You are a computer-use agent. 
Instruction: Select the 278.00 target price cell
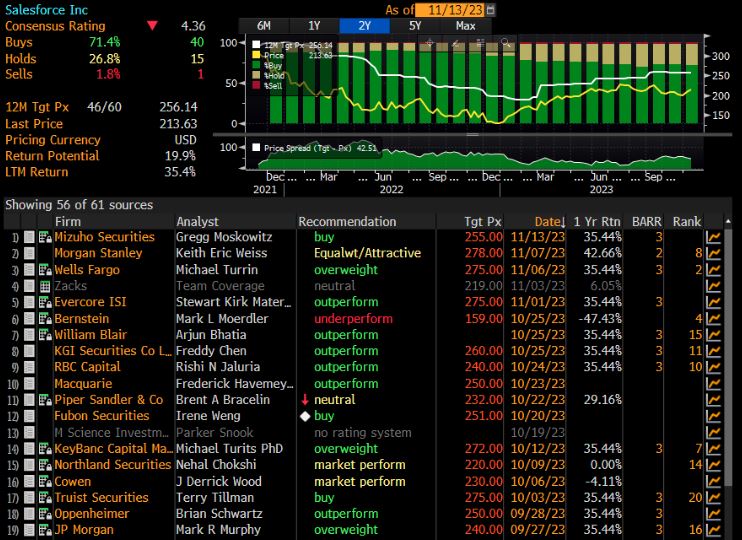(483, 253)
